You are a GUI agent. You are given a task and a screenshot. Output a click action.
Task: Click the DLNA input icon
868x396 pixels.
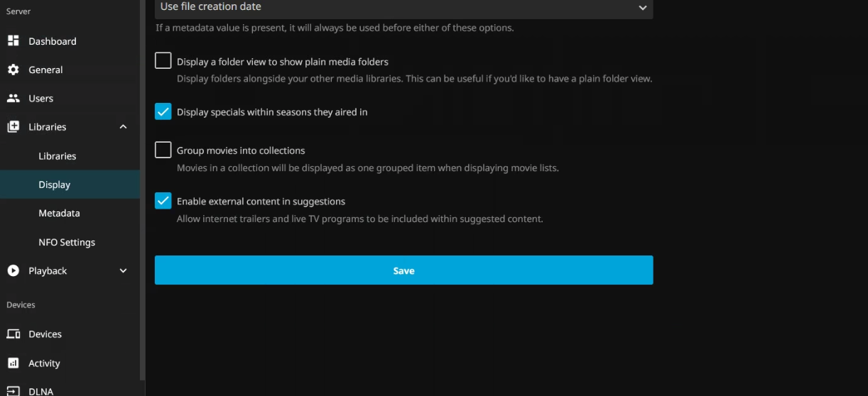coord(13,391)
